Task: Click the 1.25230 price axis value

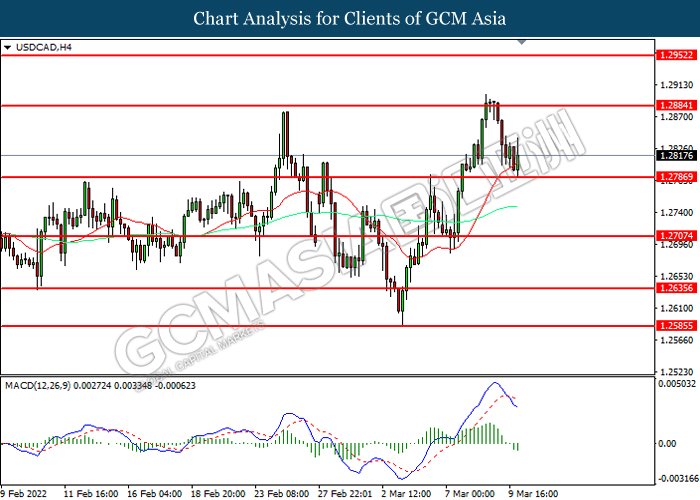Action: [677, 372]
